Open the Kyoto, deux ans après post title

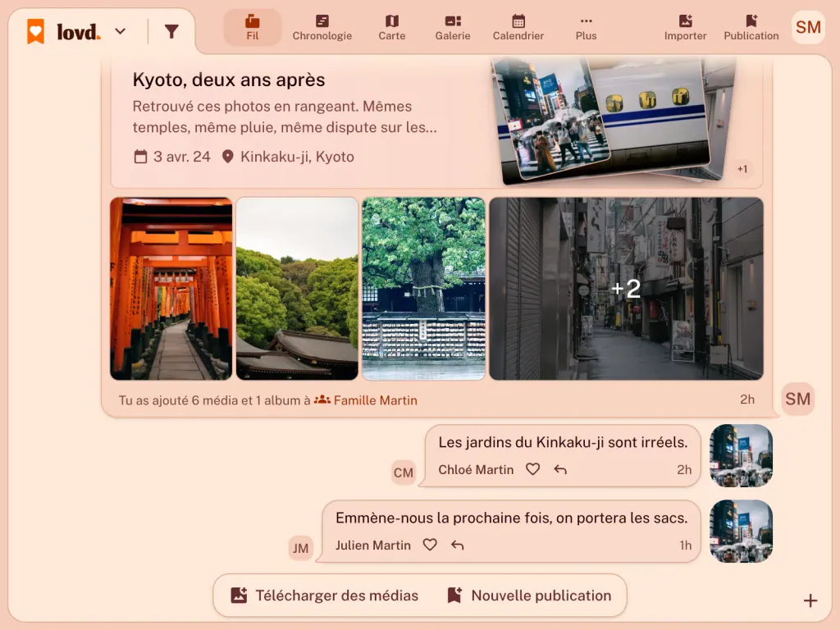pyautogui.click(x=229, y=80)
